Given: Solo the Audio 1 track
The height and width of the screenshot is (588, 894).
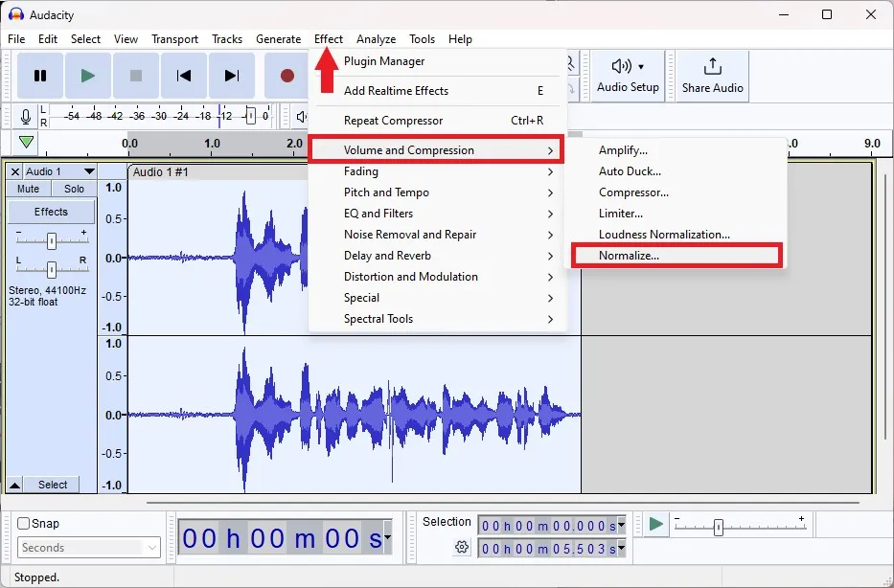Looking at the screenshot, I should [74, 189].
